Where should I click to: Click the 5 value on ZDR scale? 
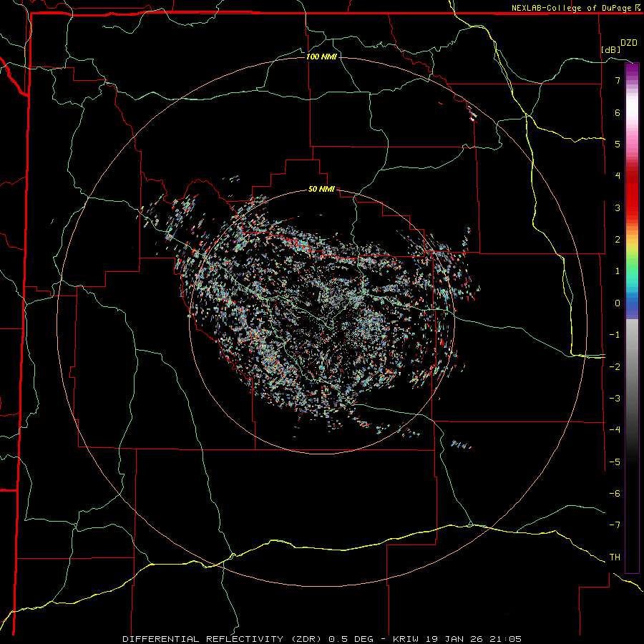click(618, 144)
